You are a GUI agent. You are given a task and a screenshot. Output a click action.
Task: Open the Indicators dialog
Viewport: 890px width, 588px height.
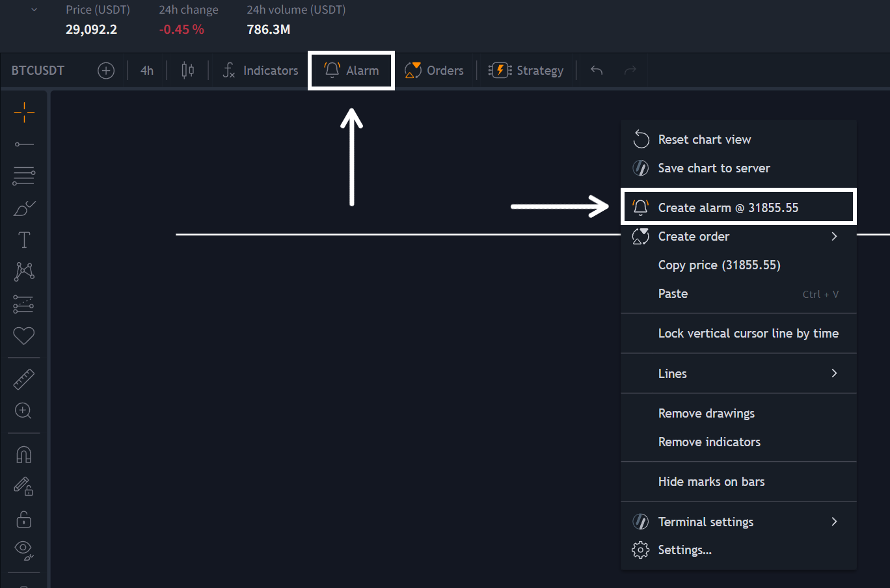pos(260,70)
